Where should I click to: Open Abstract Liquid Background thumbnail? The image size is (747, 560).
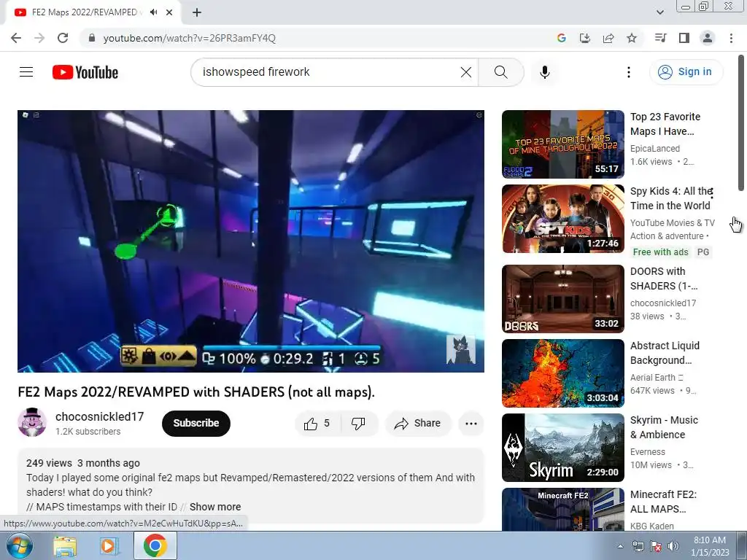tap(563, 373)
